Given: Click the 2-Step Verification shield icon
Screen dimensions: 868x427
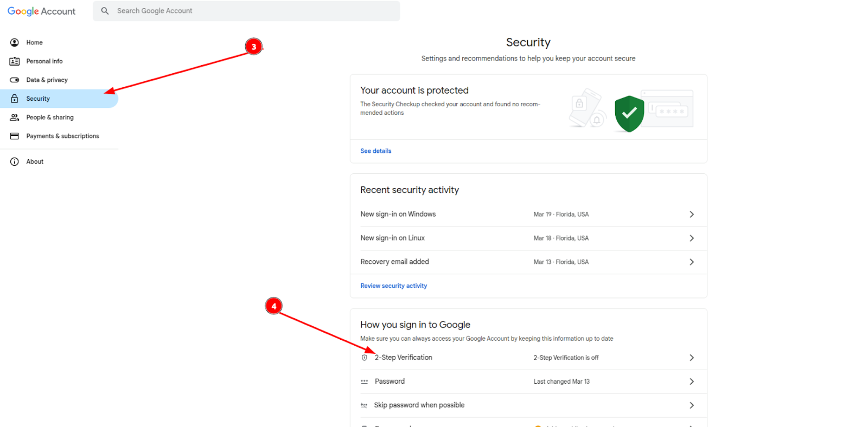Looking at the screenshot, I should click(x=365, y=358).
